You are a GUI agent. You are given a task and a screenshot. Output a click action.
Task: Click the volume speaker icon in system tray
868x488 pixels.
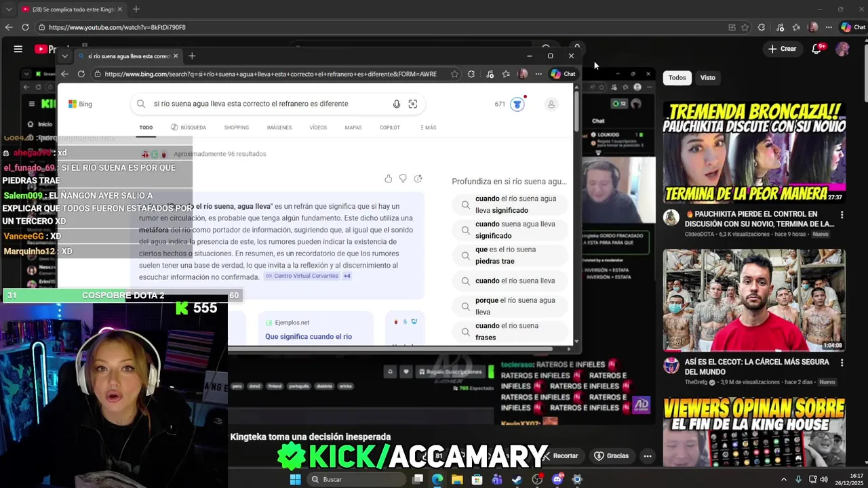tap(824, 479)
